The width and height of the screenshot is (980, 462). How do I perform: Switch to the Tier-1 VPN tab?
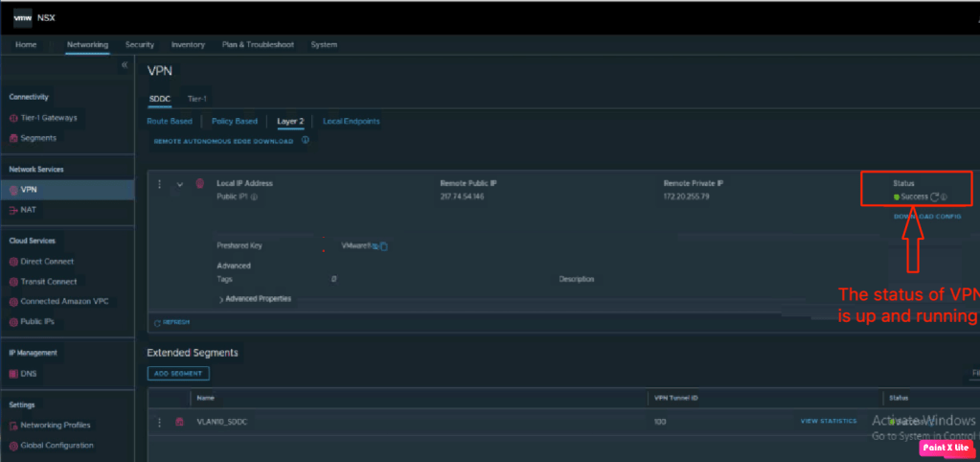pyautogui.click(x=196, y=99)
